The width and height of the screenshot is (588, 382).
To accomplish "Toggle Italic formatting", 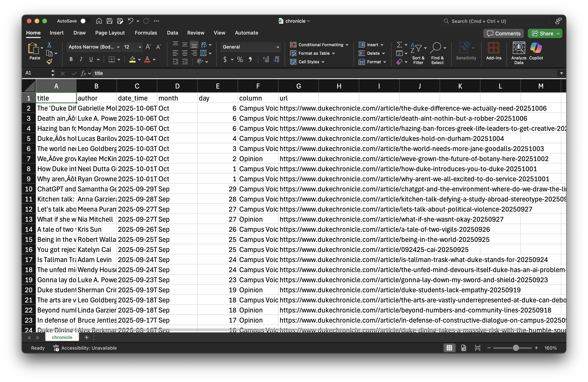I will (x=81, y=59).
